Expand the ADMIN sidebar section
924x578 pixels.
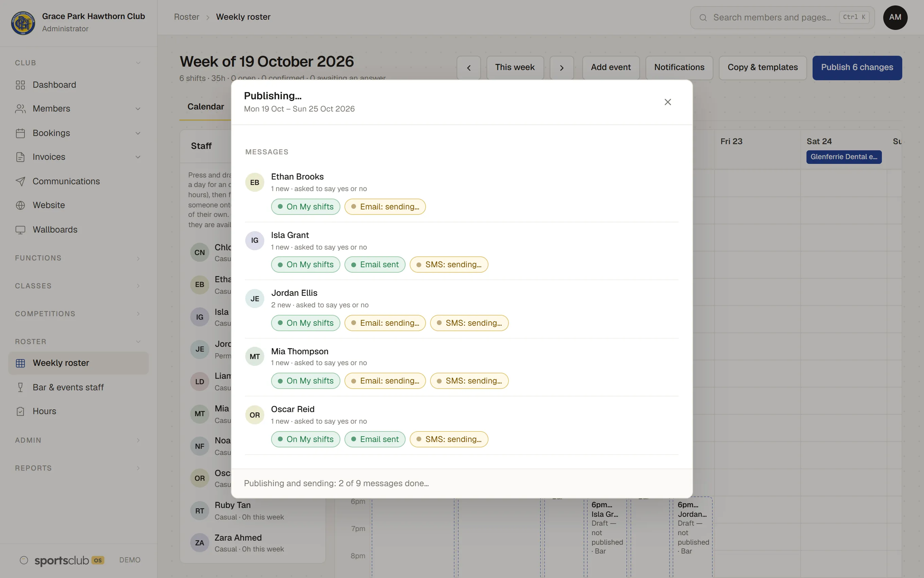[78, 440]
